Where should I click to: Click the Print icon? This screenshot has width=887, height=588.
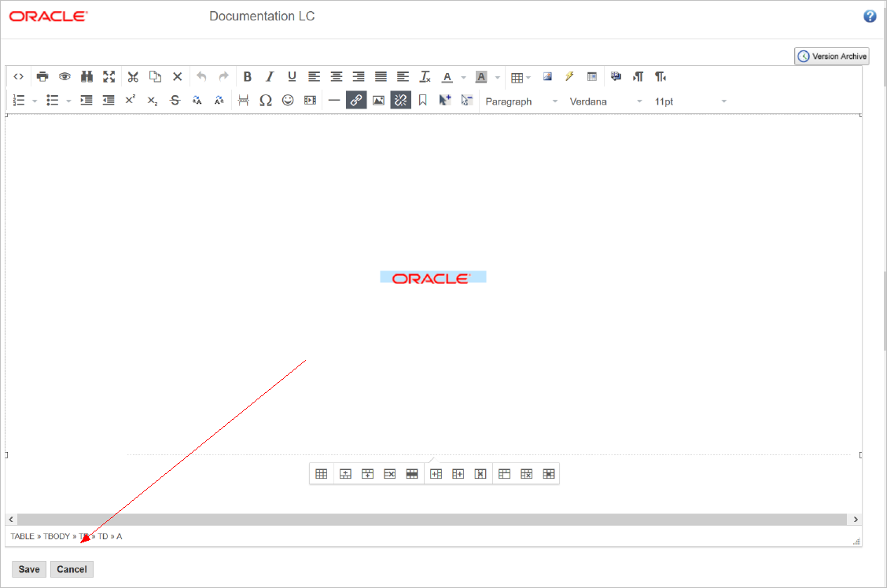point(42,77)
